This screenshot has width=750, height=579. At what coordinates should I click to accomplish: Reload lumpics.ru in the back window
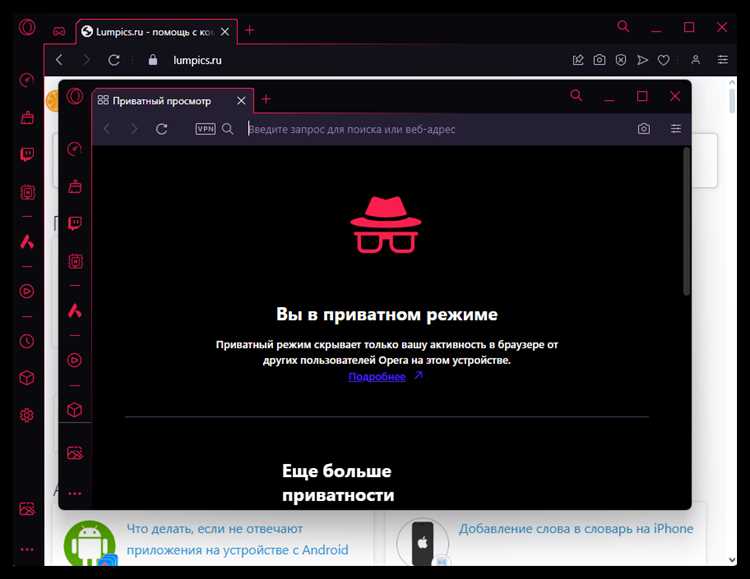114,60
